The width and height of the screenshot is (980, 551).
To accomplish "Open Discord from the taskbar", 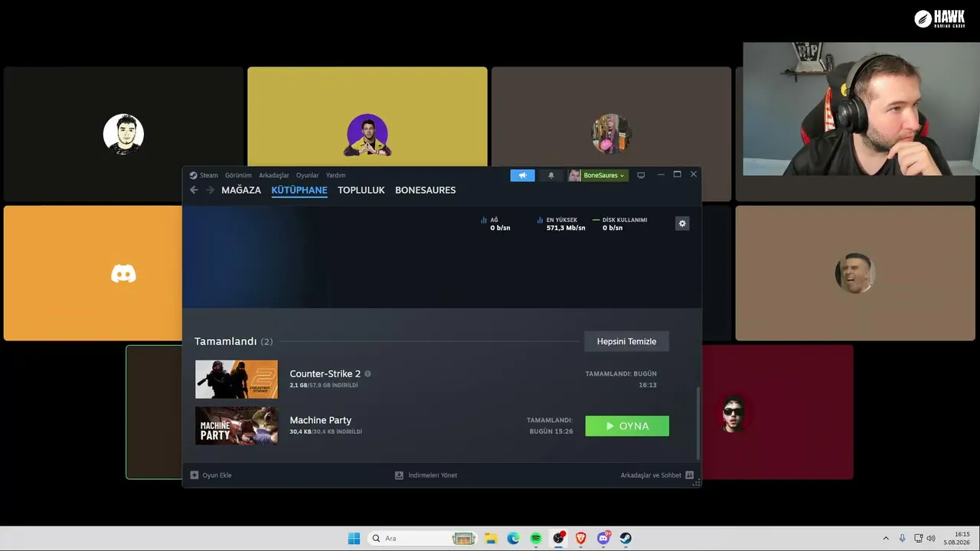I will (603, 538).
